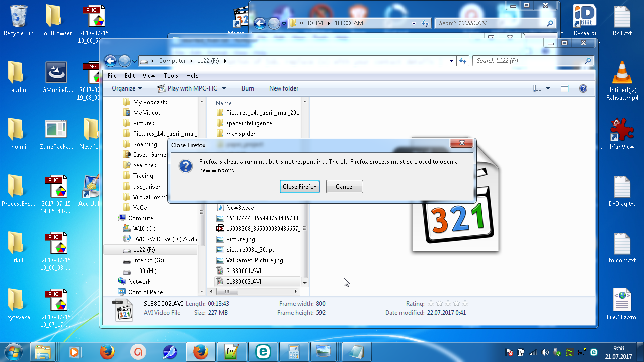Set rating to five stars
644x362 pixels.
click(x=465, y=303)
